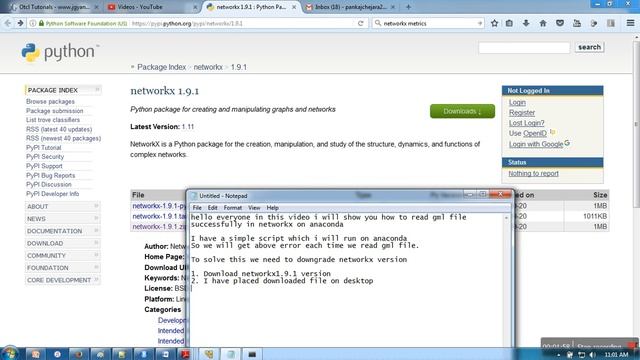
Task: Click the PyPI search input field
Action: [524, 47]
